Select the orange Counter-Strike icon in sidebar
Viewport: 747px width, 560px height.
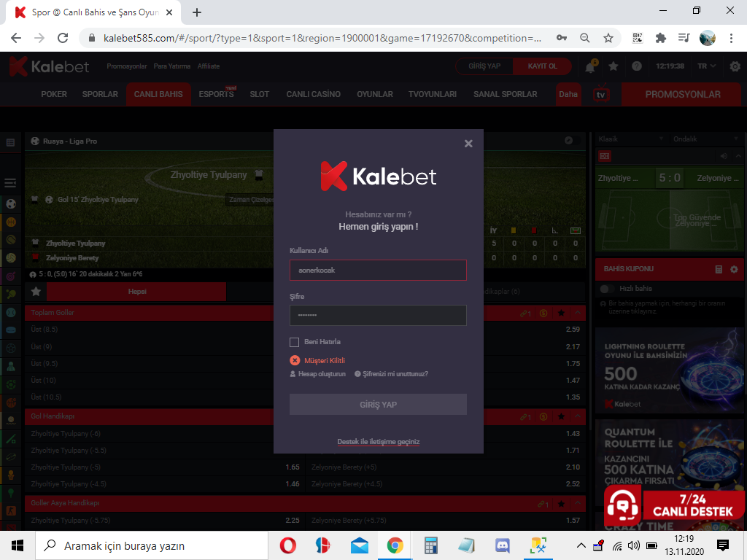tap(11, 511)
